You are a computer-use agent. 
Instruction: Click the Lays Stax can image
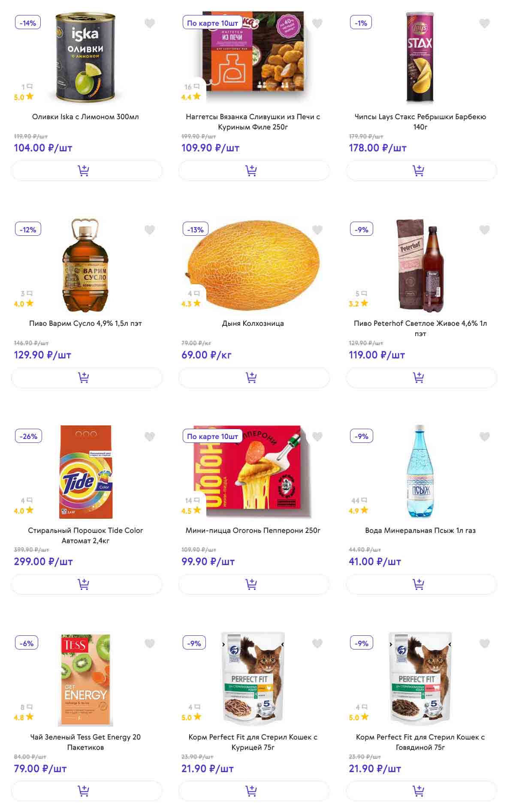tap(420, 58)
